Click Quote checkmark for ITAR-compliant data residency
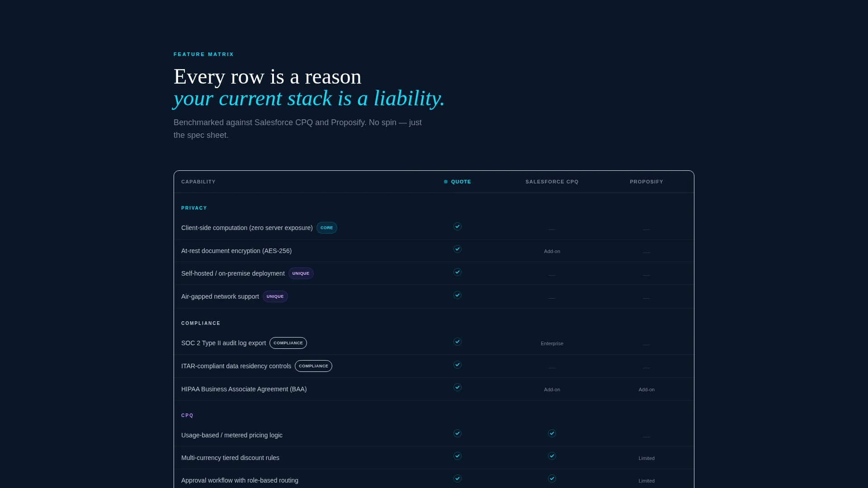This screenshot has height=488, width=868. pyautogui.click(x=458, y=365)
